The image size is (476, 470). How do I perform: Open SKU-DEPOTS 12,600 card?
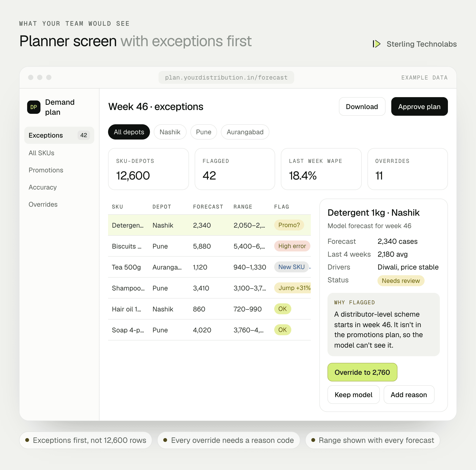(148, 169)
